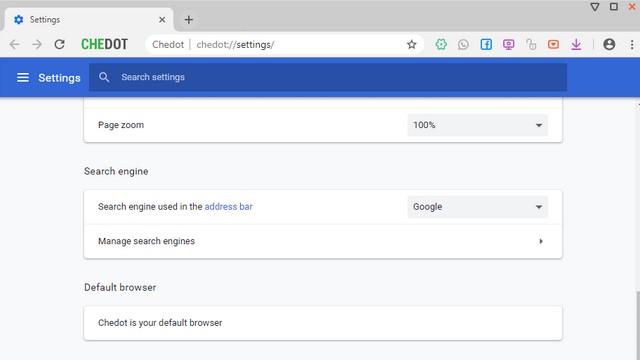Screen dimensions: 640x360
Task: Open the purple screen recorder icon
Action: pos(509,44)
